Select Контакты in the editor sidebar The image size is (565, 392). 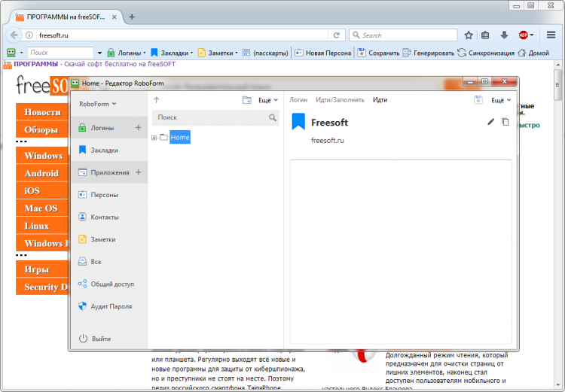click(x=109, y=217)
